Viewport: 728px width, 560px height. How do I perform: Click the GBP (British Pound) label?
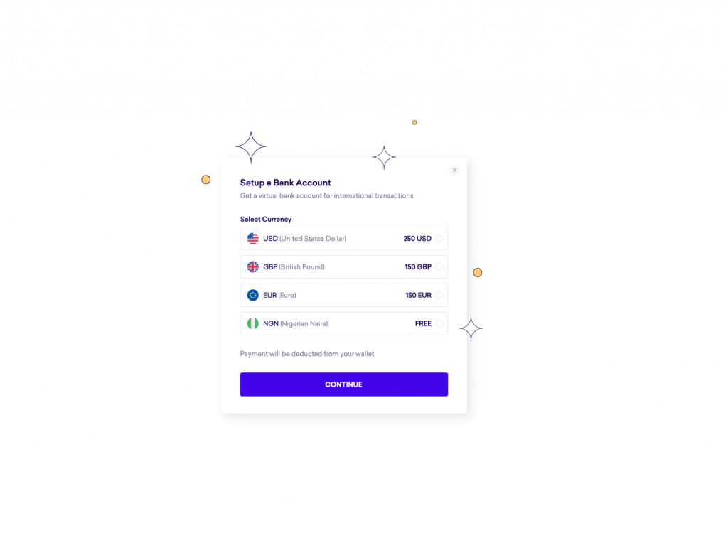click(294, 266)
